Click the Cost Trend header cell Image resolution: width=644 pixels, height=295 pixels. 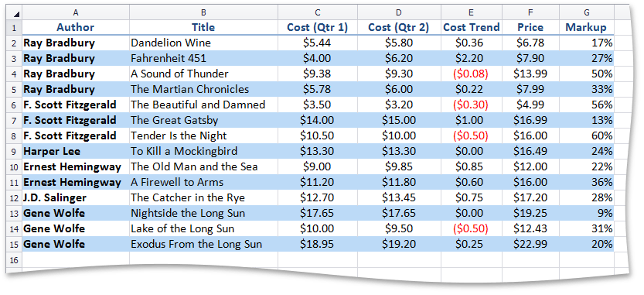click(471, 28)
